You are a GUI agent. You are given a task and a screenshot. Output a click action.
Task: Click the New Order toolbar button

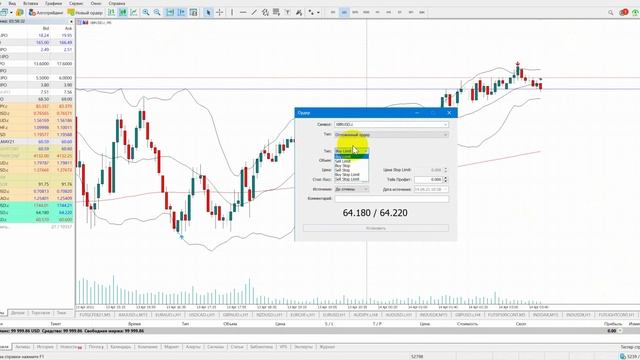[x=85, y=13]
